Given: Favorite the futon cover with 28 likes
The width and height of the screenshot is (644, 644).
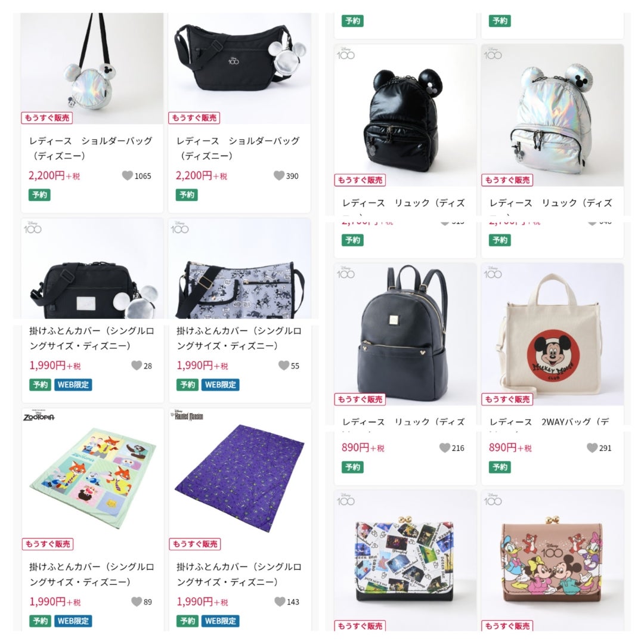Looking at the screenshot, I should (x=137, y=366).
